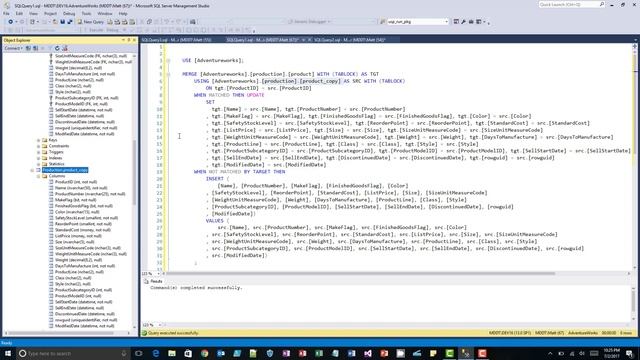This screenshot has width=640, height=360.
Task: Expand the Statistics folder node
Action: 39,164
